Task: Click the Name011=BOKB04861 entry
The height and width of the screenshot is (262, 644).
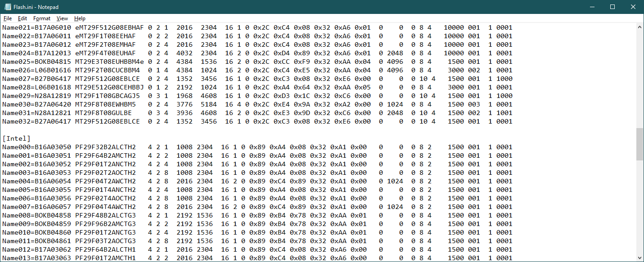Action: coord(36,241)
